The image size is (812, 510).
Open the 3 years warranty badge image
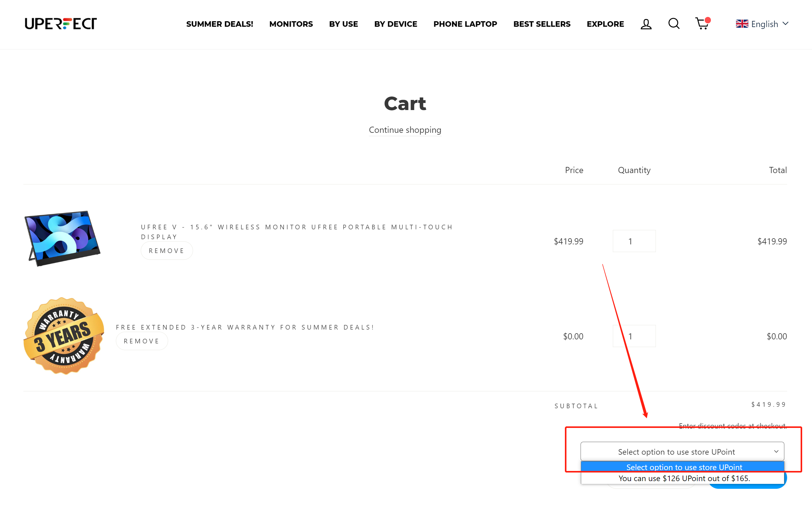[64, 336]
